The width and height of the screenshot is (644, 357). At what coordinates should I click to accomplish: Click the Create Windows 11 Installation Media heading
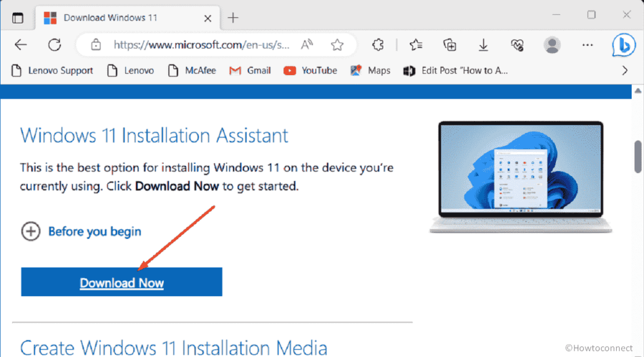coord(173,348)
